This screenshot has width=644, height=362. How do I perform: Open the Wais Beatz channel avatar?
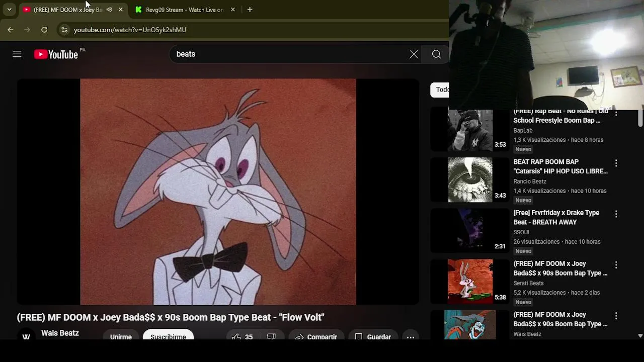[26, 336]
